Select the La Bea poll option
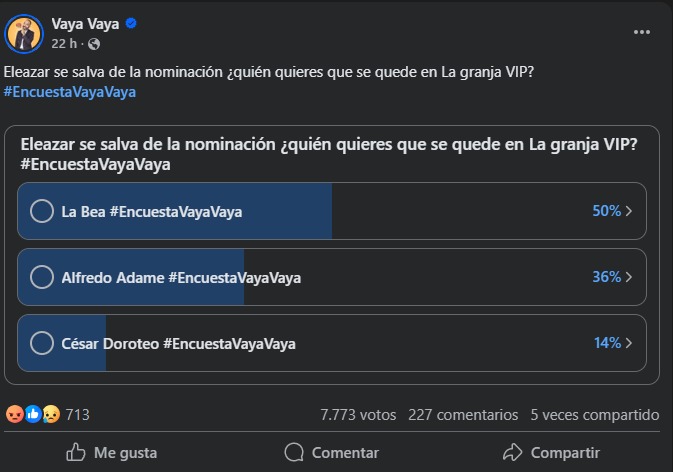Viewport: 673px width, 472px height. [42, 212]
